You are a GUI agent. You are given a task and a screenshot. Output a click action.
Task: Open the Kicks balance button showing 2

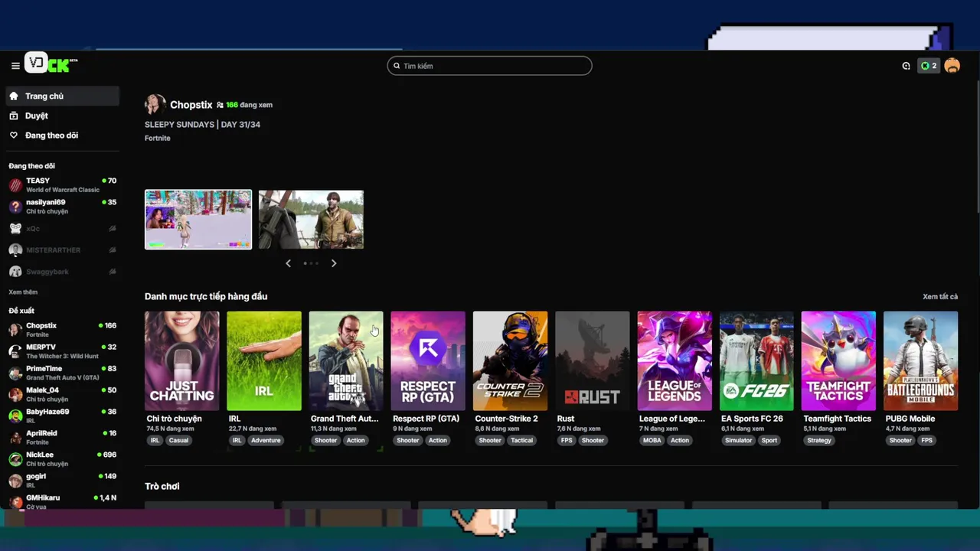(929, 66)
